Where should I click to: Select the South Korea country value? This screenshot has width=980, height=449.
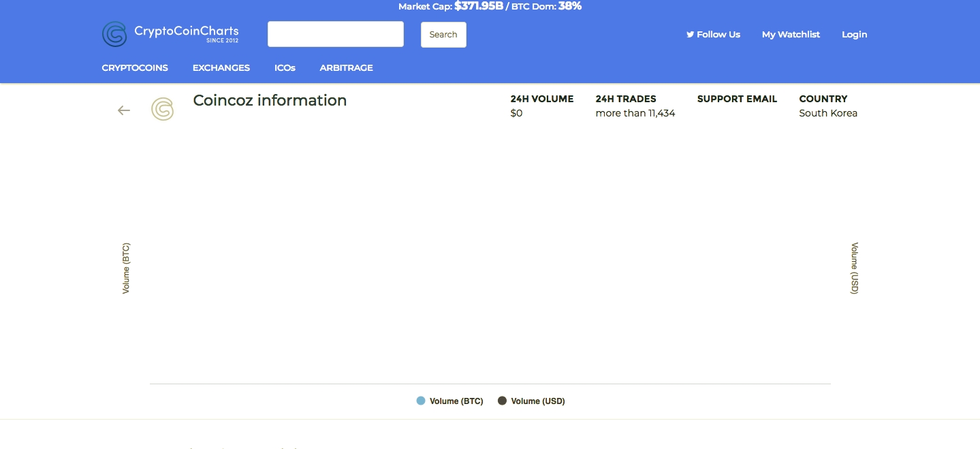click(828, 113)
